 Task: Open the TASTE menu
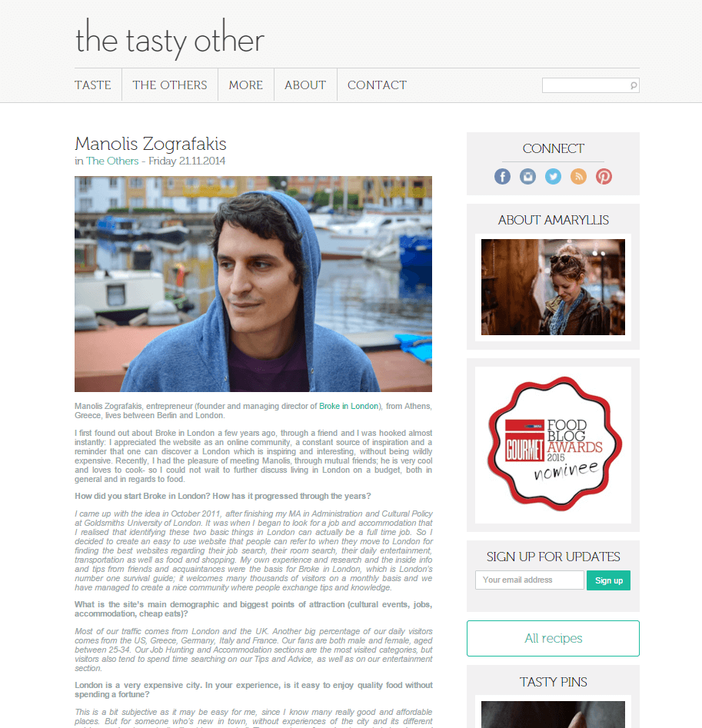point(93,85)
